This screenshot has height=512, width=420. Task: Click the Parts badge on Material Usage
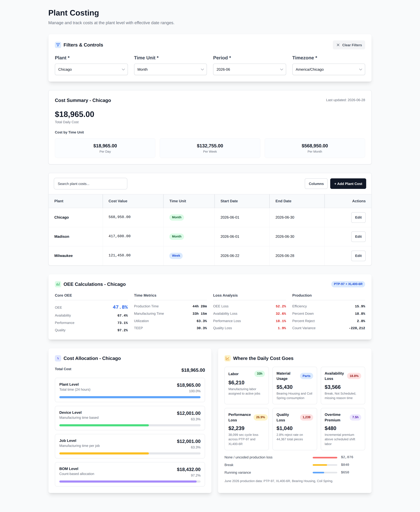(x=306, y=376)
